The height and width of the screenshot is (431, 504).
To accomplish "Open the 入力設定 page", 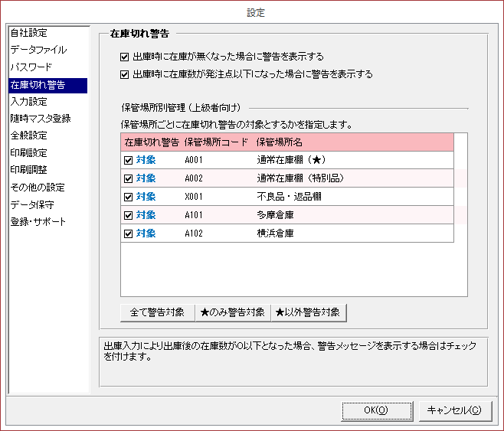I will 28,102.
